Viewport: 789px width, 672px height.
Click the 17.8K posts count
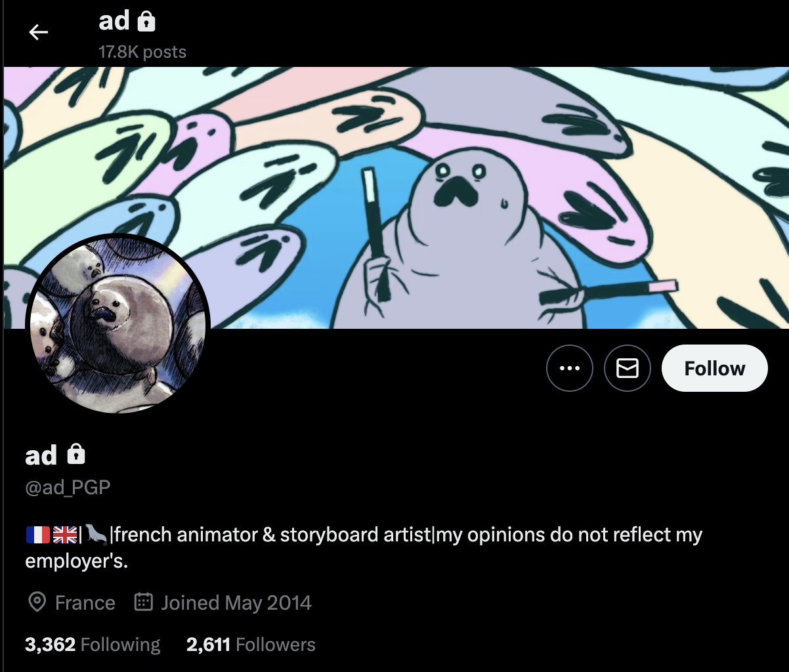[x=142, y=52]
